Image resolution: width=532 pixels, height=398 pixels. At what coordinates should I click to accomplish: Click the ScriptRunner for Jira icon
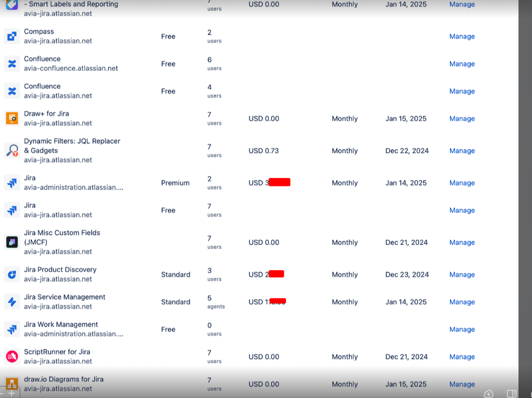point(12,356)
